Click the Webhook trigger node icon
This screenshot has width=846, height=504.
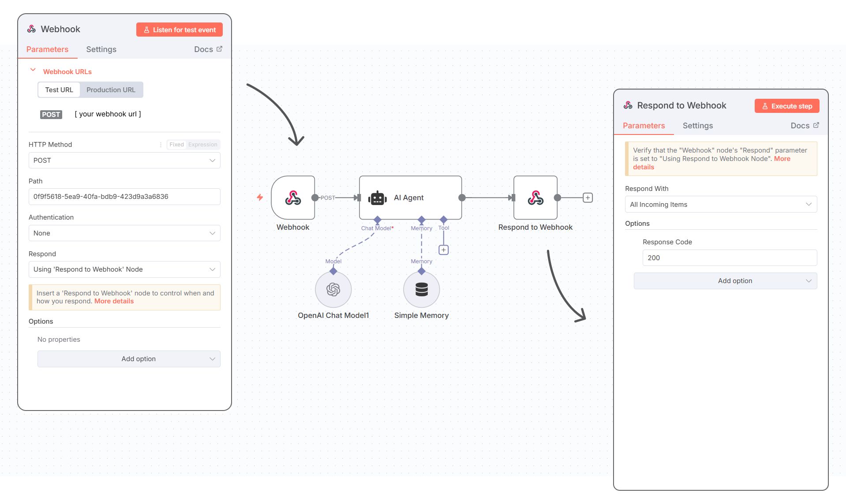[x=293, y=198]
